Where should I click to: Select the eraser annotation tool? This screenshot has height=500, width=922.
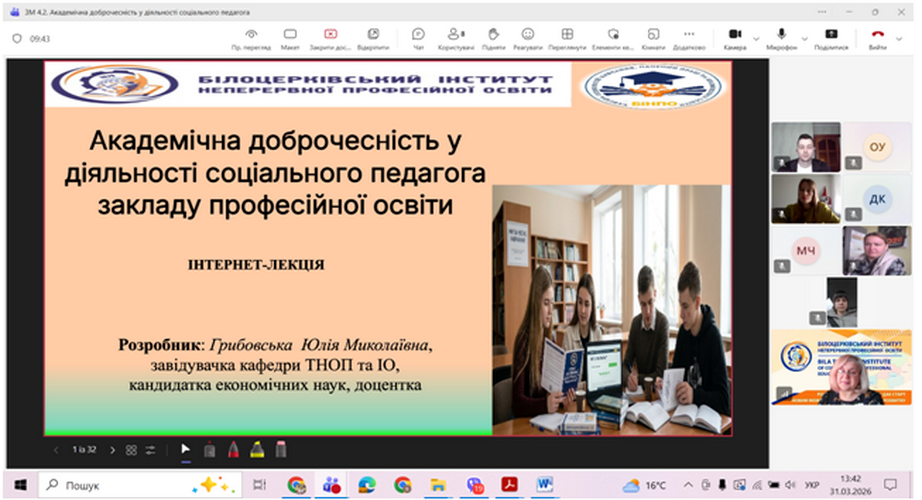point(281,450)
